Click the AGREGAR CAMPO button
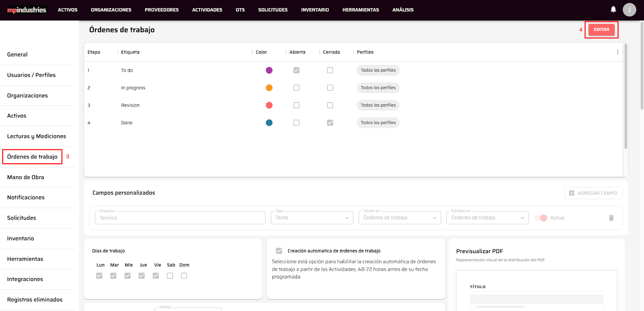Image resolution: width=644 pixels, height=311 pixels. tap(593, 193)
